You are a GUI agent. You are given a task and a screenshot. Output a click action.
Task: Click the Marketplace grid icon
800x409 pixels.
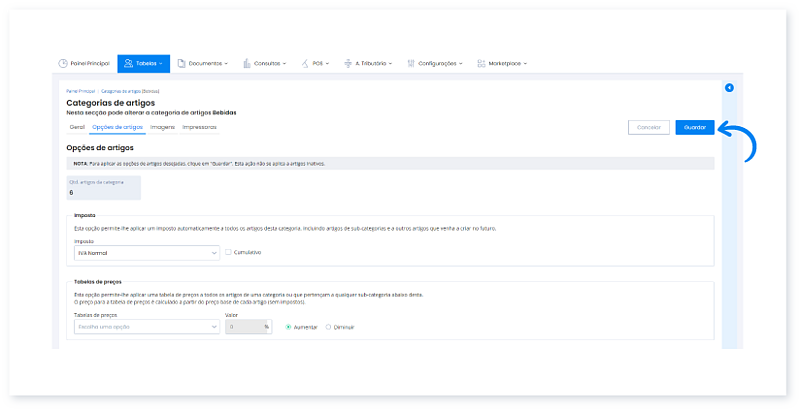pos(481,63)
